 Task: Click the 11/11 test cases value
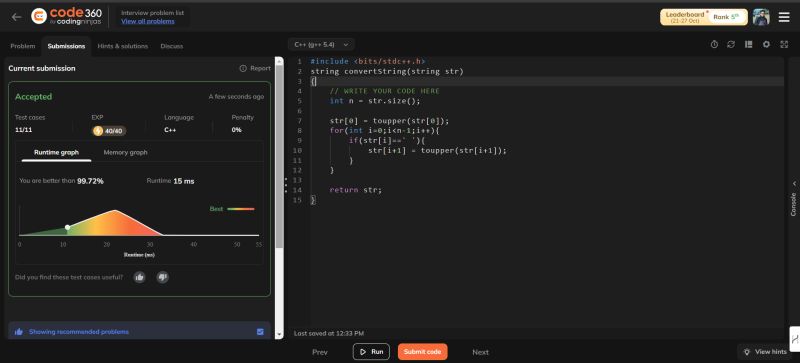pos(23,130)
